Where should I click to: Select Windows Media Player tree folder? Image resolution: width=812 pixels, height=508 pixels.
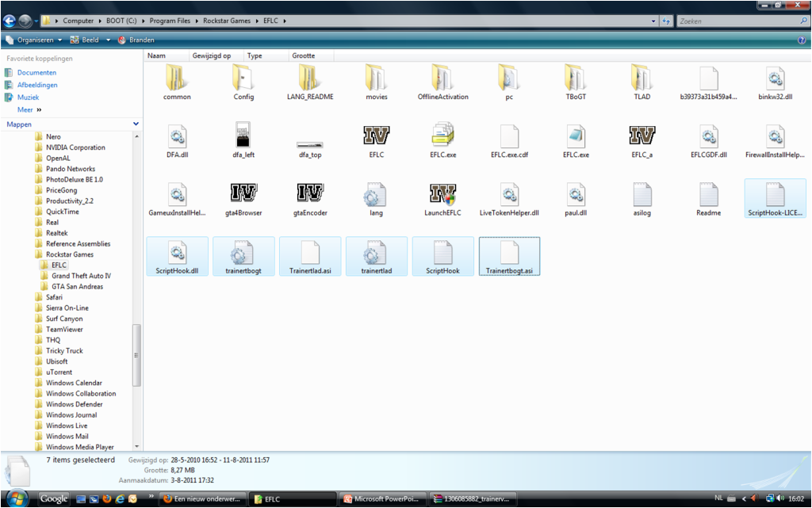[80, 447]
